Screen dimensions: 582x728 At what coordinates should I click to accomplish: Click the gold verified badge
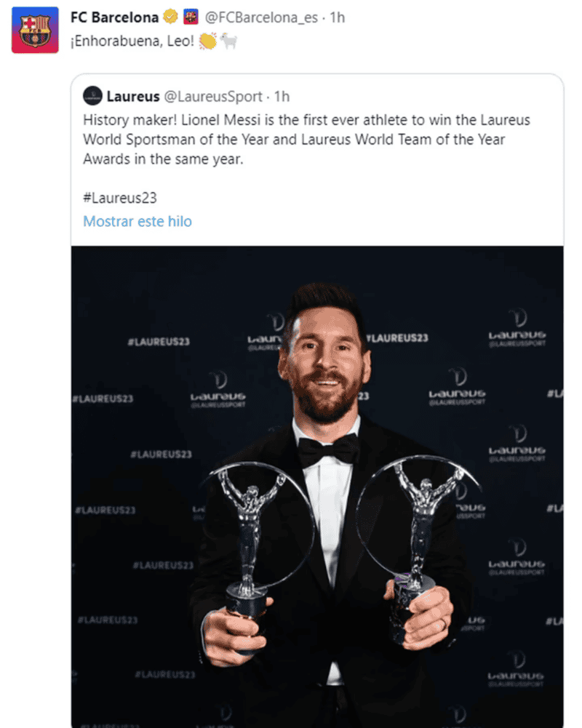pos(170,17)
